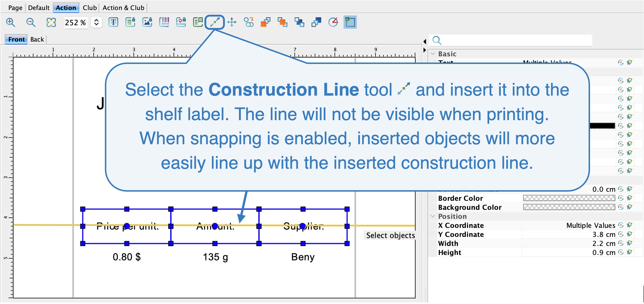Click the orange bring-forward icon

[283, 22]
